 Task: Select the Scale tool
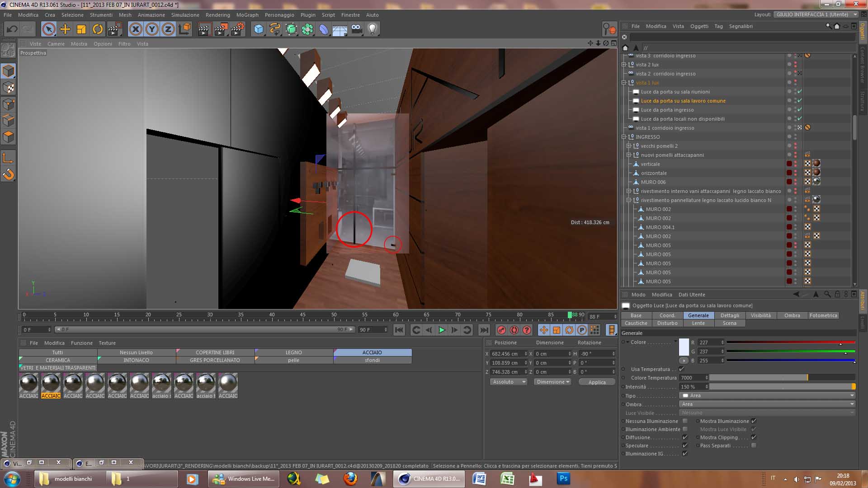(81, 29)
